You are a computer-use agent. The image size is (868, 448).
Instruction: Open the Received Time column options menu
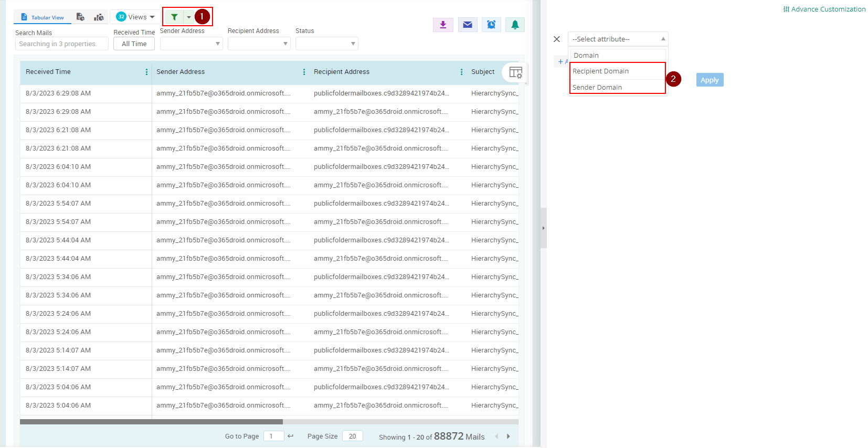(x=146, y=72)
